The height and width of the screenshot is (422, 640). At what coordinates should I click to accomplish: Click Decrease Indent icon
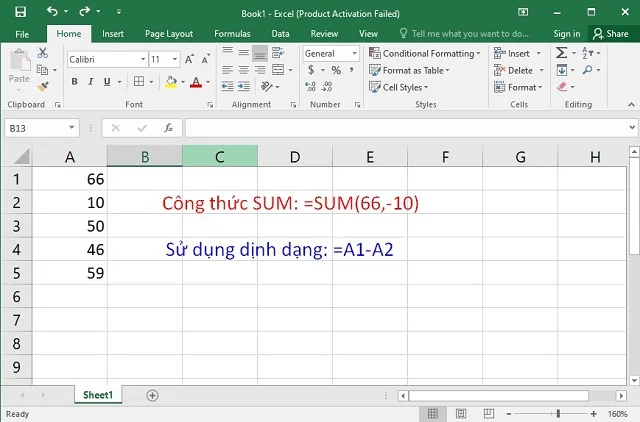228,86
